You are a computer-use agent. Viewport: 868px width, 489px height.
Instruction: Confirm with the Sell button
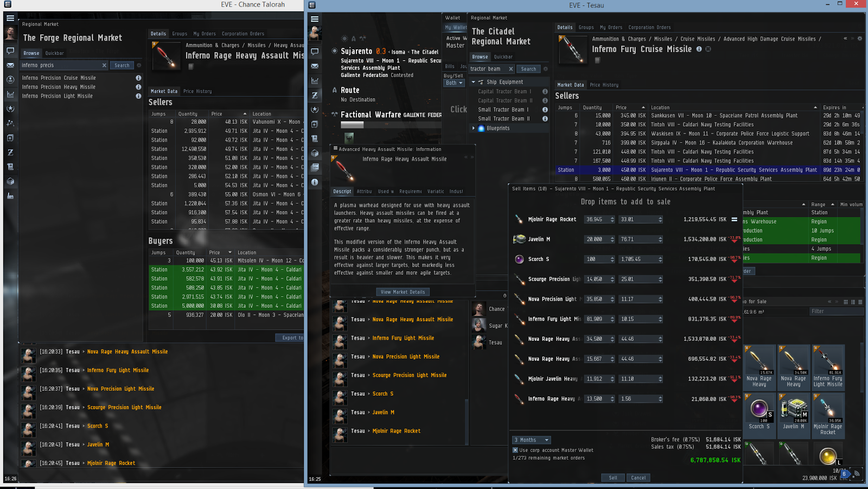[x=613, y=478]
